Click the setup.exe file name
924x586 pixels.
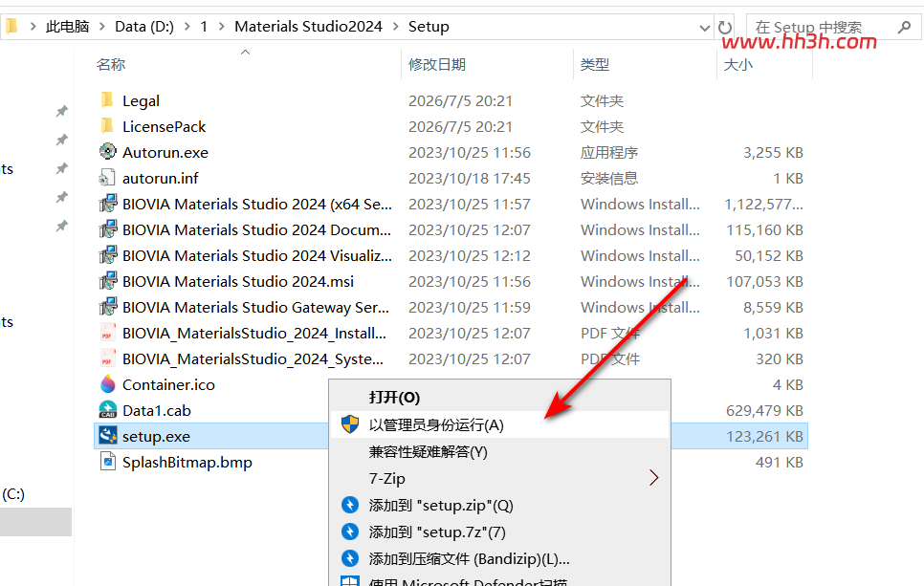coord(156,437)
